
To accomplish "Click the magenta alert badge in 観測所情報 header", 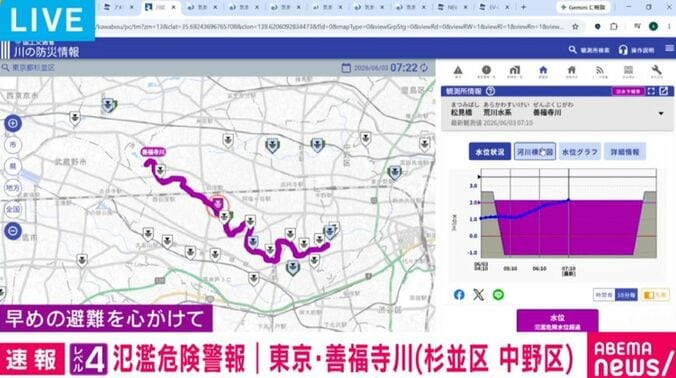I will coord(628,91).
